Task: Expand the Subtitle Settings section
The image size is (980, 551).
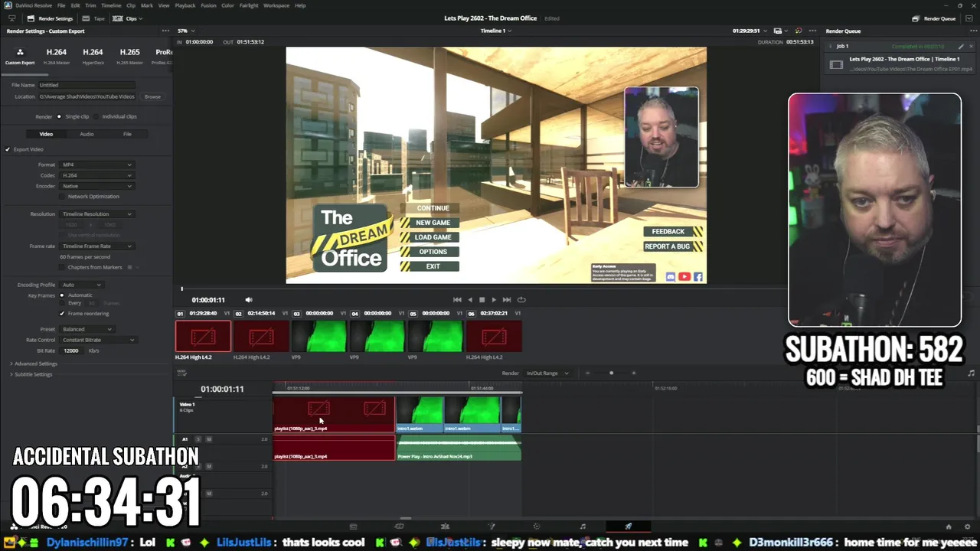Action: click(x=31, y=374)
